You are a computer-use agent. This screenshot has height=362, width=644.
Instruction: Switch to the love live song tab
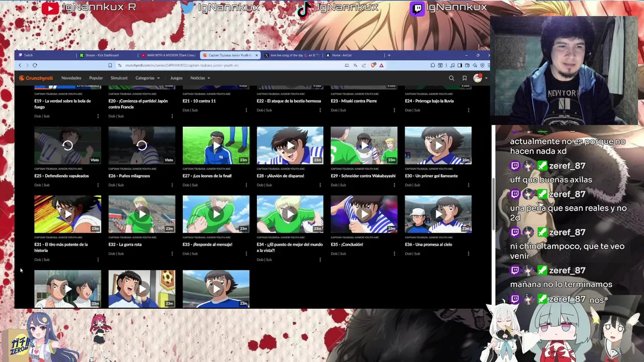(292, 55)
